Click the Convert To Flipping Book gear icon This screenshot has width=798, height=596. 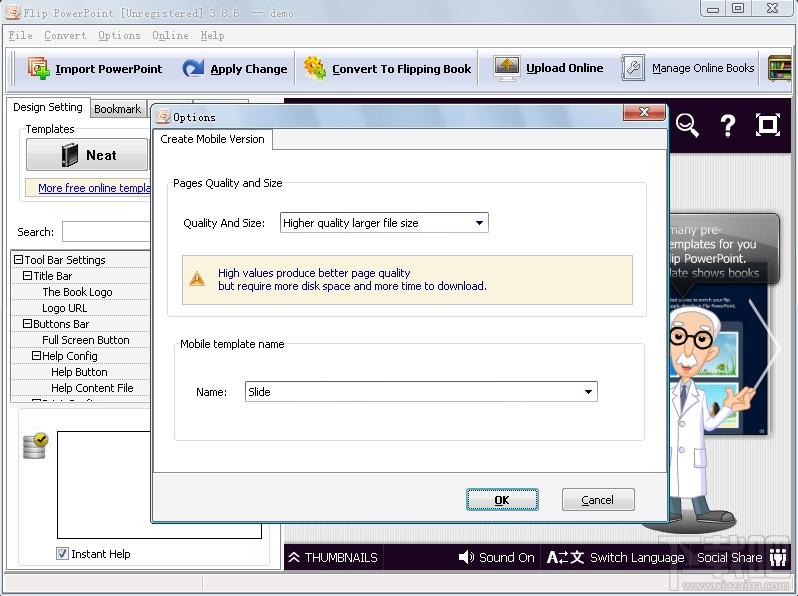pyautogui.click(x=315, y=68)
